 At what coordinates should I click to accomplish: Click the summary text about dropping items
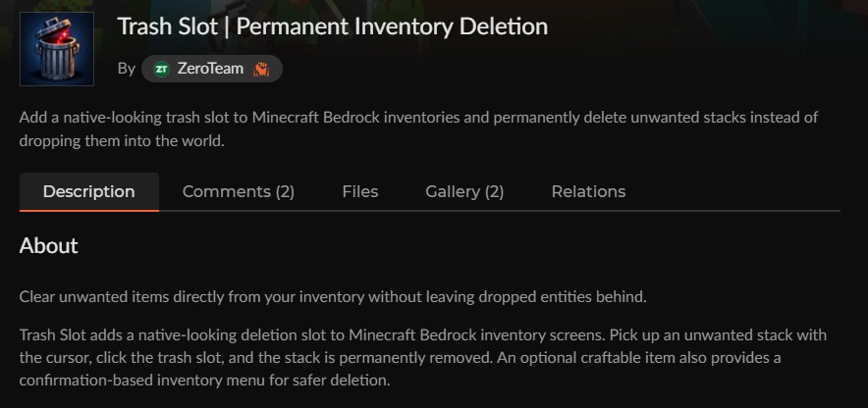pos(418,128)
